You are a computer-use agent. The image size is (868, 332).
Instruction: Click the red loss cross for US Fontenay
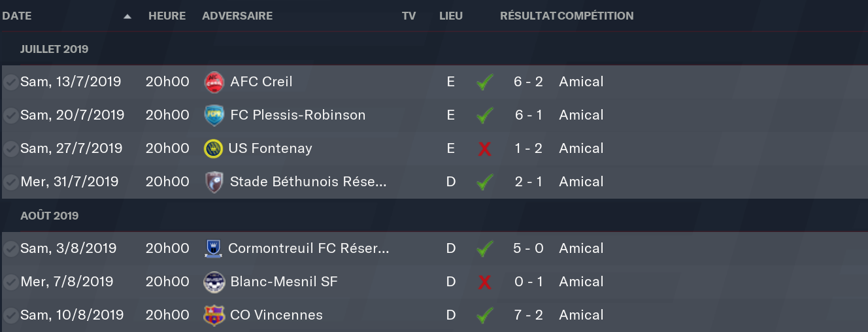pyautogui.click(x=484, y=149)
